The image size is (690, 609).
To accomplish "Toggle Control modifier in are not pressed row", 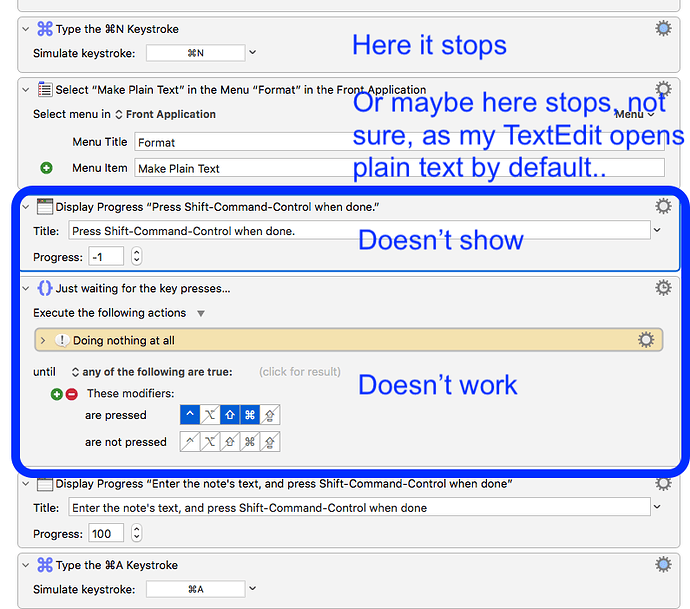I will pos(190,442).
